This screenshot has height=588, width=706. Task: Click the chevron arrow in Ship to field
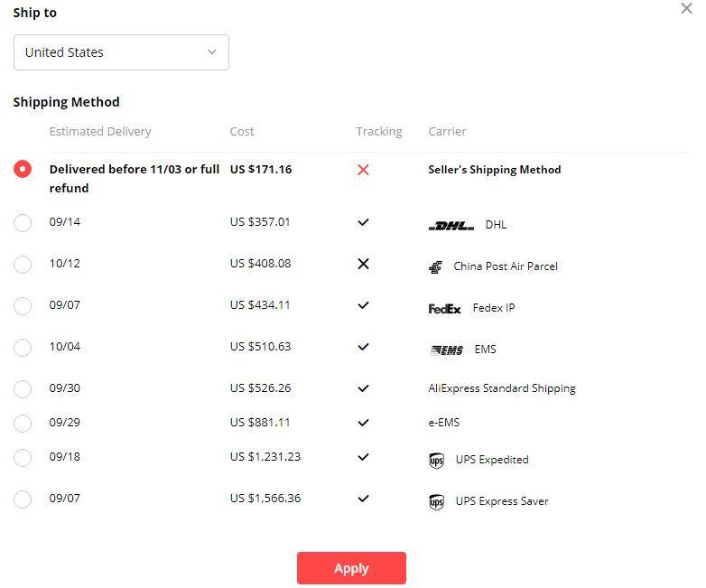coord(212,52)
